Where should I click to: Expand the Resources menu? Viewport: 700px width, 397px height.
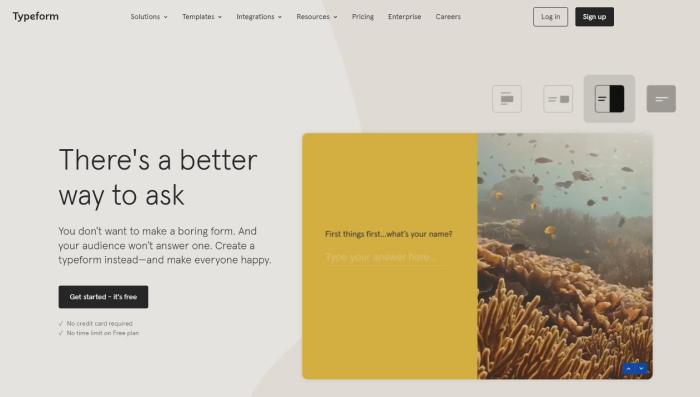317,17
